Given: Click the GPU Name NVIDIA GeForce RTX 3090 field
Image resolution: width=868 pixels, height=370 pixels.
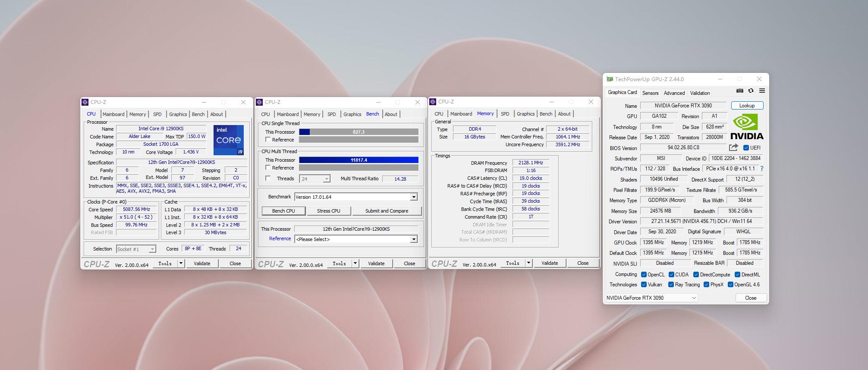Looking at the screenshot, I should (683, 106).
